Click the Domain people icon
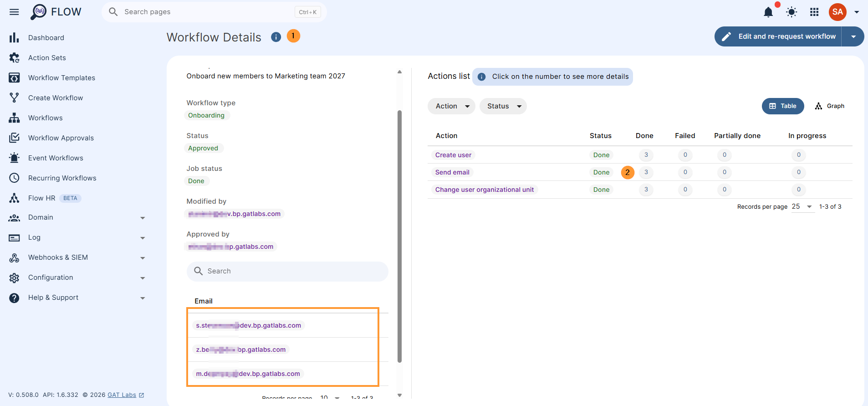The width and height of the screenshot is (868, 406). coord(14,218)
